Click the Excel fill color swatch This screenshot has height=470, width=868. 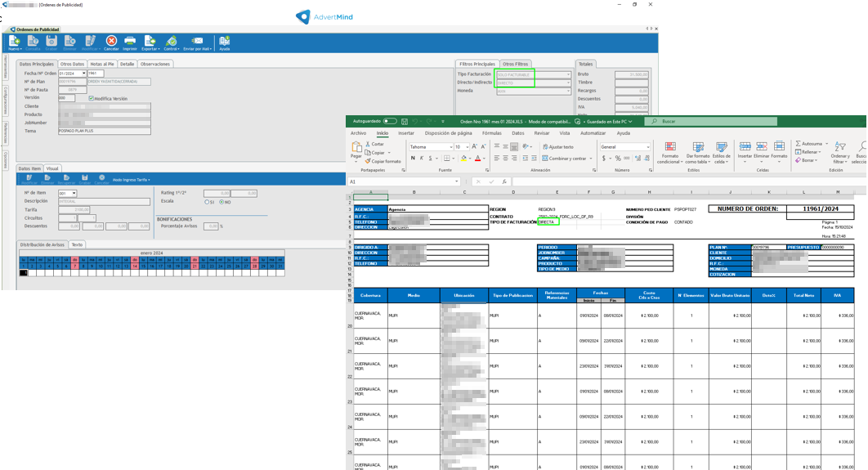(463, 159)
